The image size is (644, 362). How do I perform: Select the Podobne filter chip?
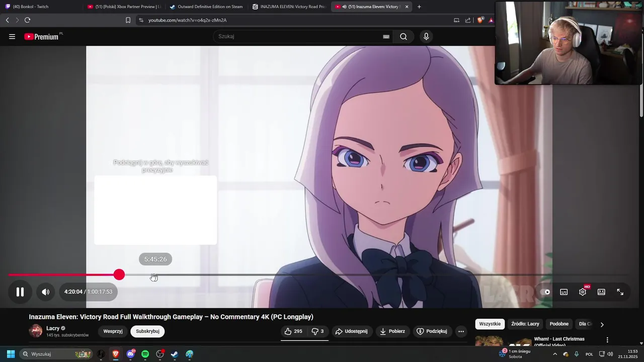click(559, 324)
